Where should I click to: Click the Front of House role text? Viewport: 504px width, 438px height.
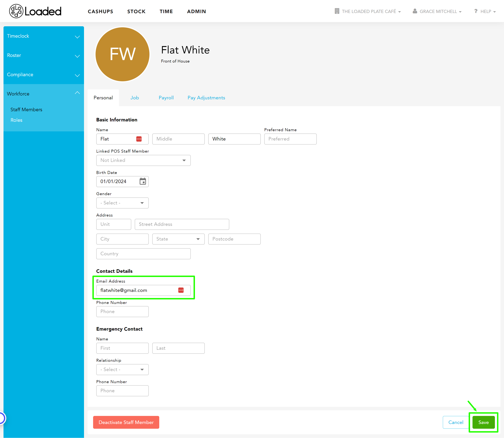tap(175, 61)
